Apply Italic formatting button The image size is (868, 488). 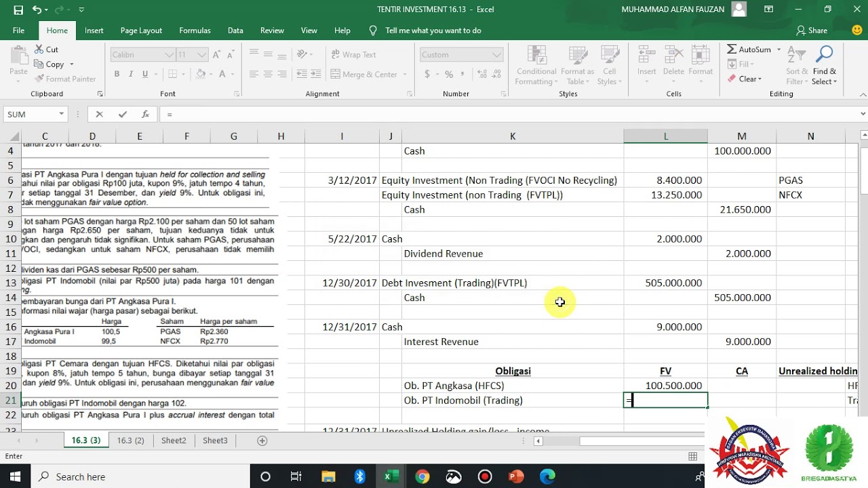pos(132,75)
